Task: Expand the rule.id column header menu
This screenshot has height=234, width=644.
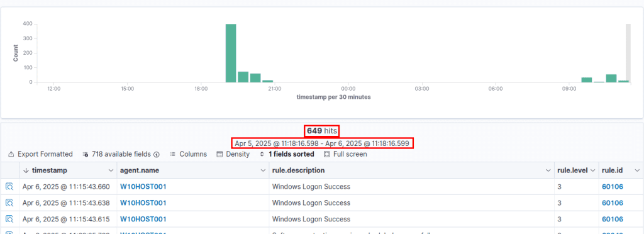Action: pyautogui.click(x=637, y=170)
